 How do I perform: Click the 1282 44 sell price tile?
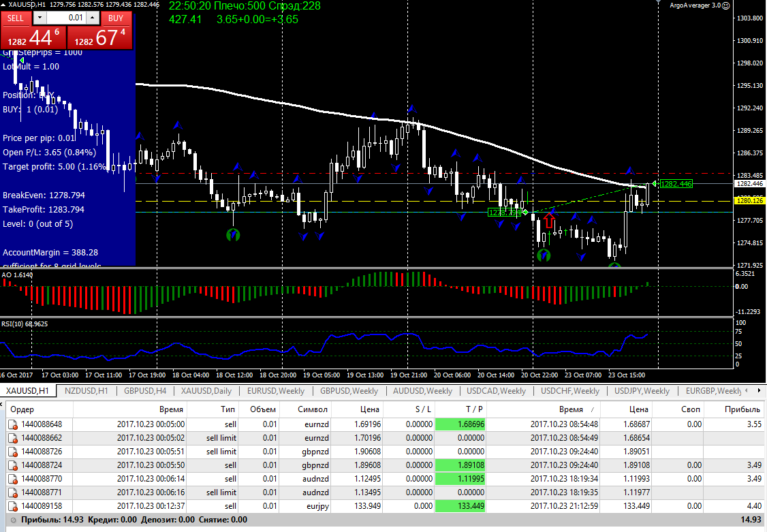tap(33, 37)
